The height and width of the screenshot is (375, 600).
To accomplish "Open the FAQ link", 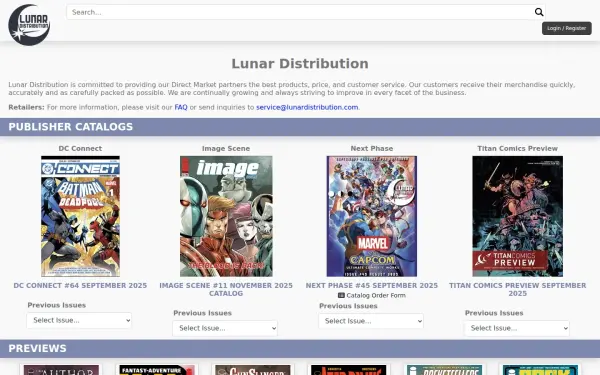I will 181,108.
